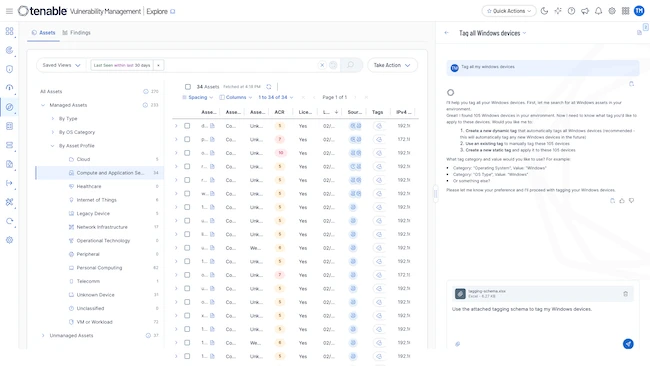Refresh the 34 Assets list

269,87
